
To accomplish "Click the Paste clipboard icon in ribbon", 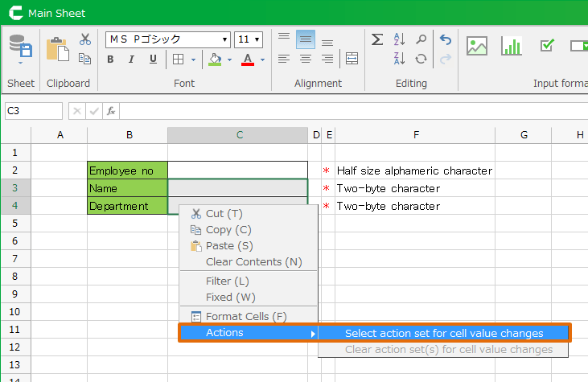I will coord(57,49).
